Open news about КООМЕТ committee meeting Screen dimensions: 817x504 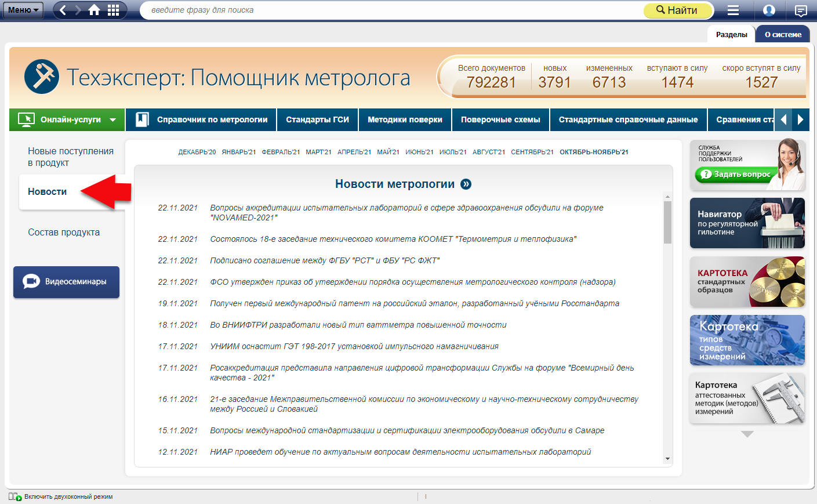[393, 239]
